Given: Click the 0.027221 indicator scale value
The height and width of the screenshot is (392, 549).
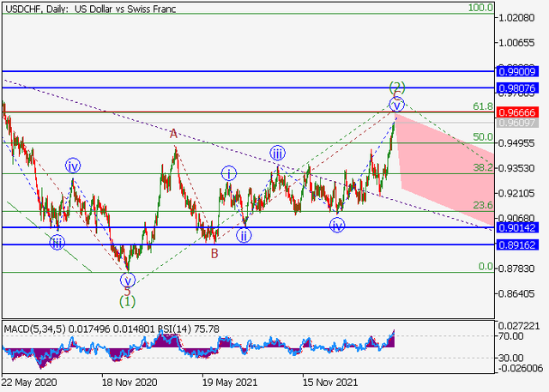Looking at the screenshot, I should (519, 327).
